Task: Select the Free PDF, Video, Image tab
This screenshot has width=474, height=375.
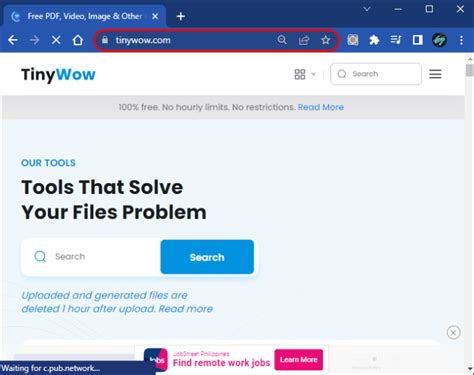Action: (85, 16)
